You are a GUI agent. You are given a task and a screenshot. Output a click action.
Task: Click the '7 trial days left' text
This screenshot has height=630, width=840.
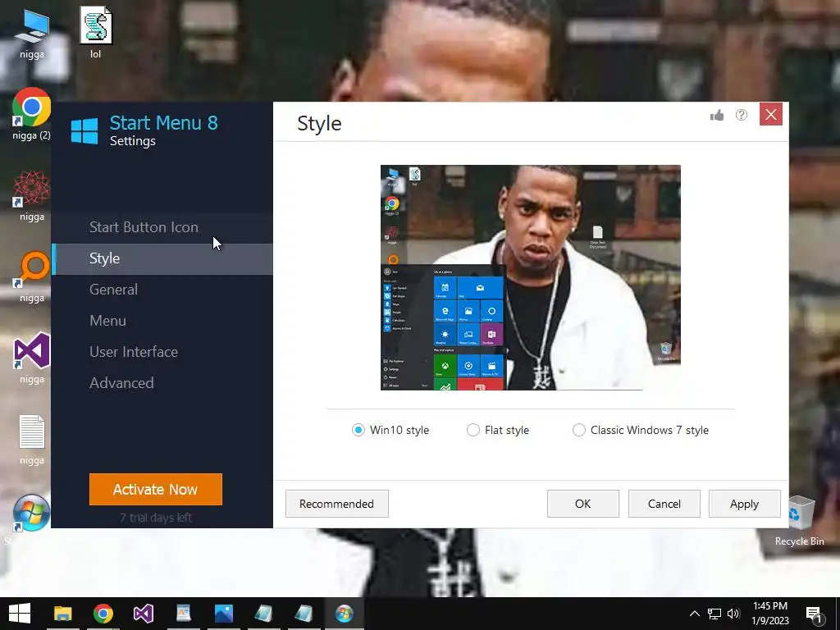(x=155, y=518)
